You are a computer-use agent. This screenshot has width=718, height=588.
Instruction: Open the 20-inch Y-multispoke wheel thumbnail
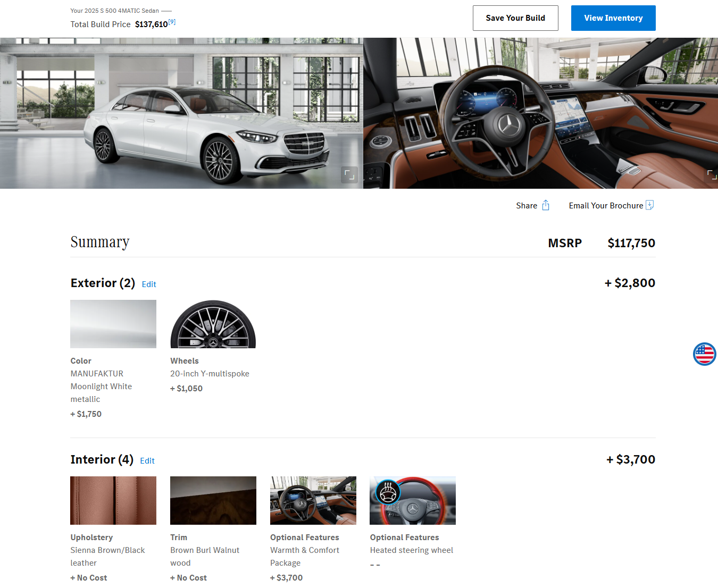click(213, 324)
